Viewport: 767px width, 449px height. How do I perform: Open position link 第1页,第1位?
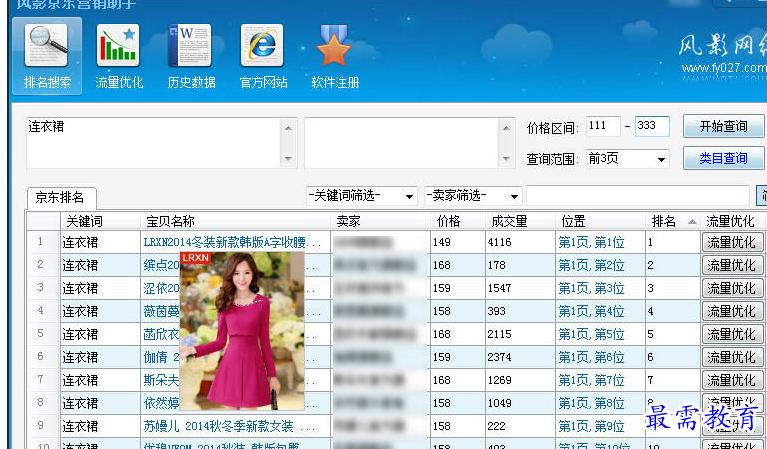coord(591,242)
